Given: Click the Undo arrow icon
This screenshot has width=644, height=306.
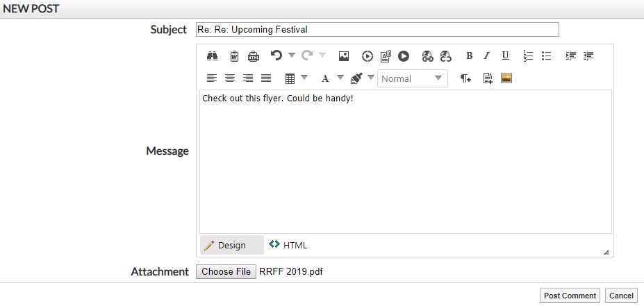Looking at the screenshot, I should (x=276, y=56).
